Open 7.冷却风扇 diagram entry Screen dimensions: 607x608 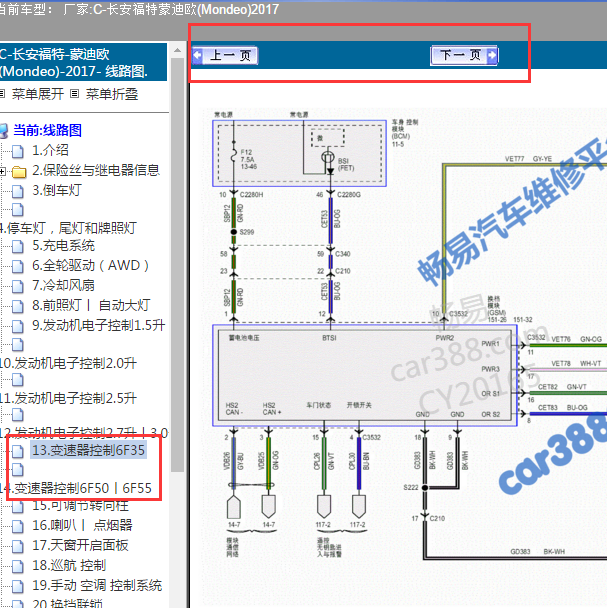[x=63, y=285]
